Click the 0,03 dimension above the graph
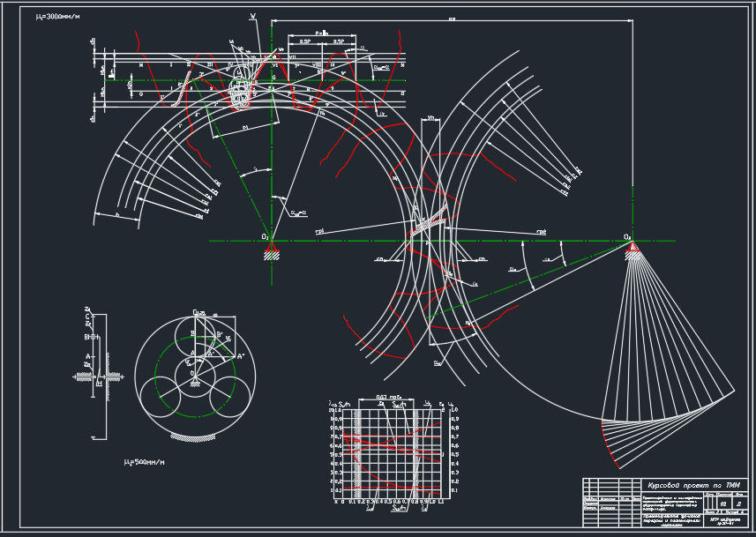Image resolution: width=756 pixels, height=537 pixels. point(383,396)
